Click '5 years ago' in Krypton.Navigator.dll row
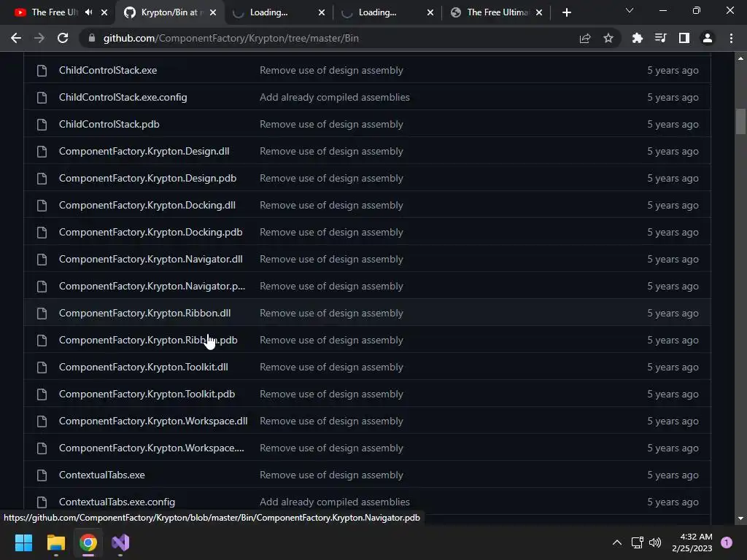 pyautogui.click(x=673, y=259)
